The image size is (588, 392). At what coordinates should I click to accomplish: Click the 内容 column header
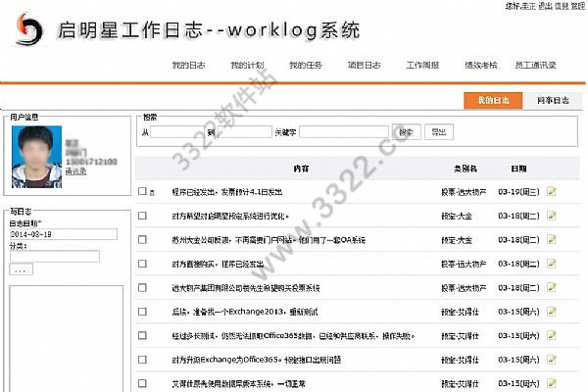pos(301,169)
